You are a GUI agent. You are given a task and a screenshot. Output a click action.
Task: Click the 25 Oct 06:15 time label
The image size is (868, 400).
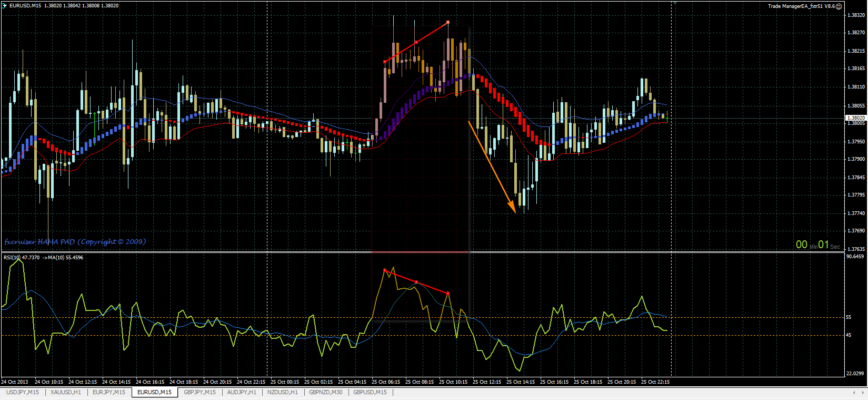pos(386,382)
